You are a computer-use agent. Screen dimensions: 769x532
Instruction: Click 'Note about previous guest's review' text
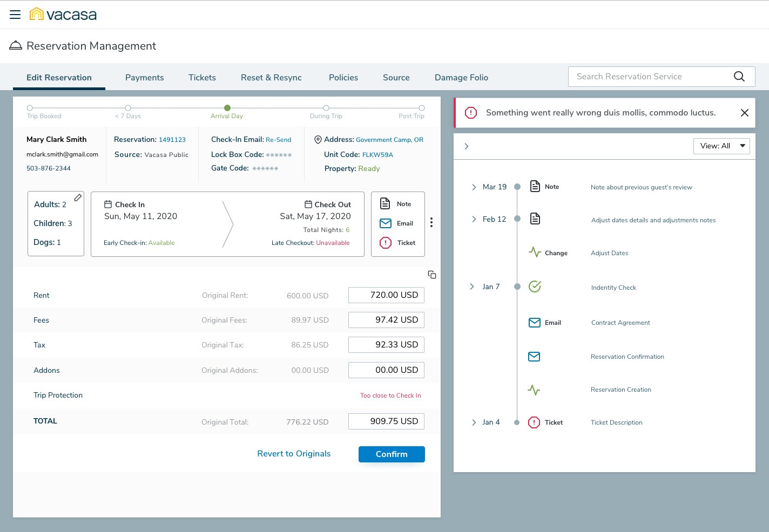point(641,187)
